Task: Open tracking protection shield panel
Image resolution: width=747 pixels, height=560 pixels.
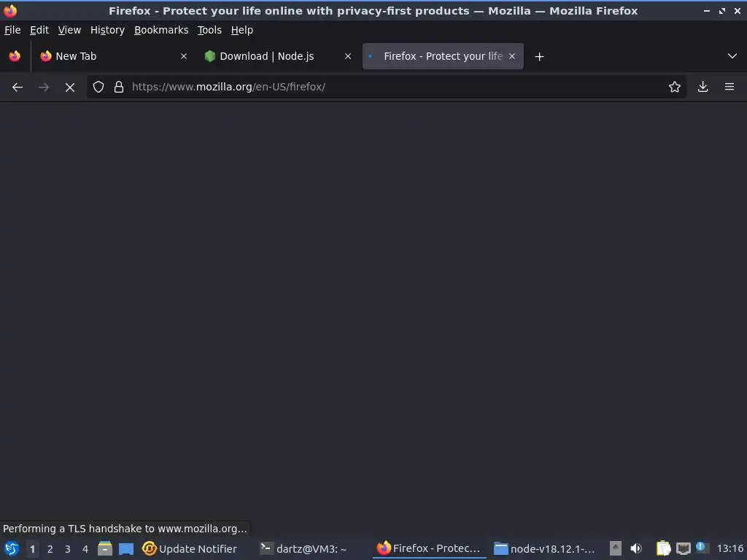Action: [x=98, y=87]
